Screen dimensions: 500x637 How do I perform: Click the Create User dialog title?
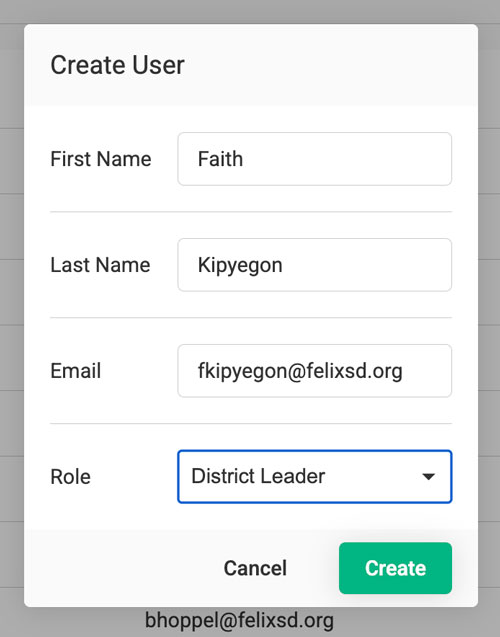(x=117, y=65)
